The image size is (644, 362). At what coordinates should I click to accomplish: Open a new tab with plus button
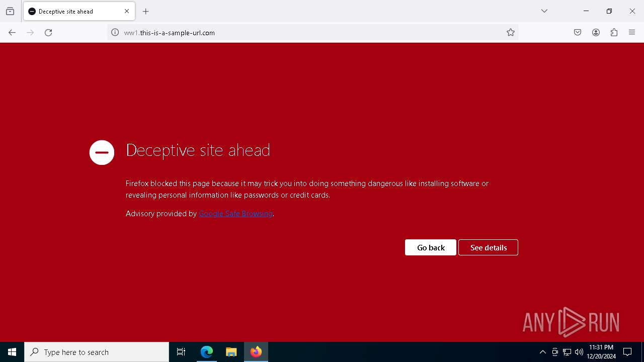[146, 11]
